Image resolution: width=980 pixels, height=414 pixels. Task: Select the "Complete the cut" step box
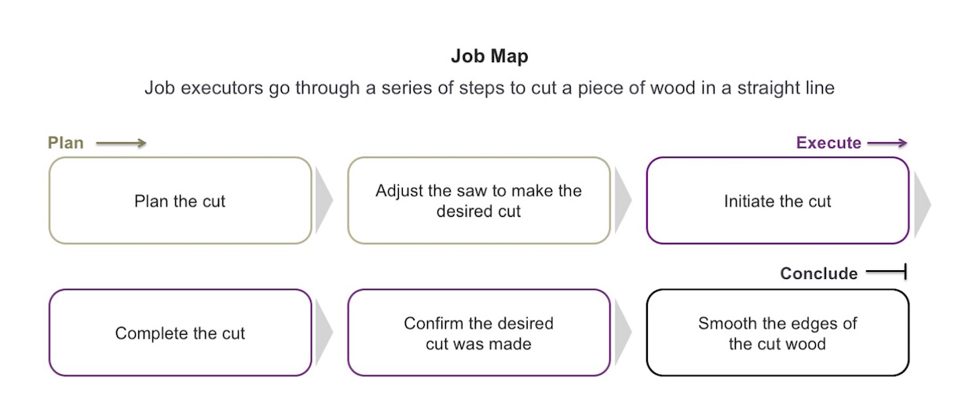[x=180, y=333]
